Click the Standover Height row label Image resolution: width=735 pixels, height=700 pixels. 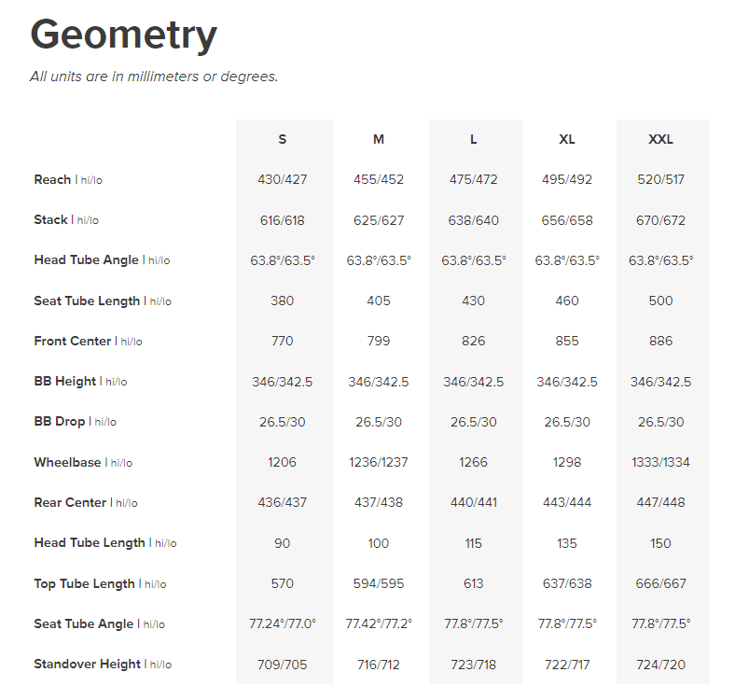tap(88, 664)
